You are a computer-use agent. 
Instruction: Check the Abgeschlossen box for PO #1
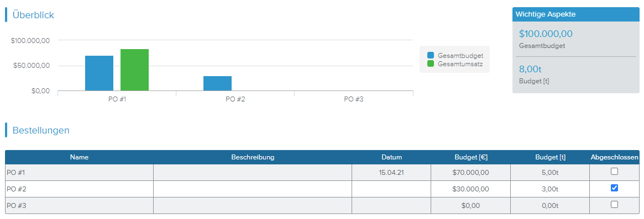(614, 172)
